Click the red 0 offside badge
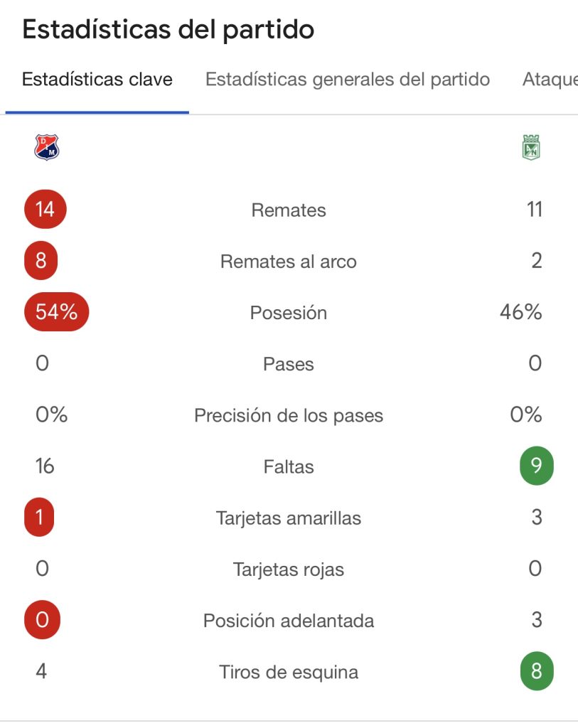 pyautogui.click(x=42, y=620)
